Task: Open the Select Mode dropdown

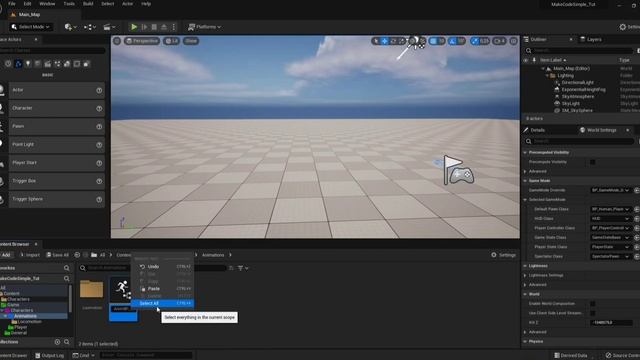Action: [x=31, y=27]
